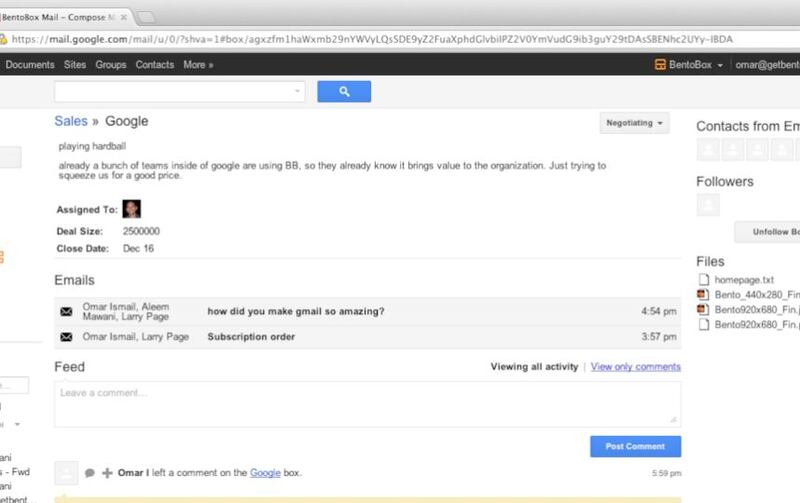Close the BentoBox Mail browser tab
The image size is (800, 503).
pos(123,17)
